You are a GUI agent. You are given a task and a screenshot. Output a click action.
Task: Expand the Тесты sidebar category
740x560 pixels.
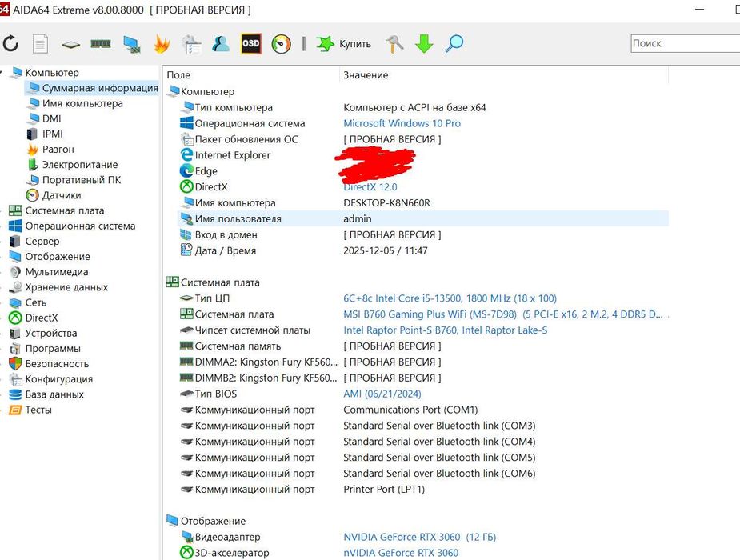coord(38,410)
